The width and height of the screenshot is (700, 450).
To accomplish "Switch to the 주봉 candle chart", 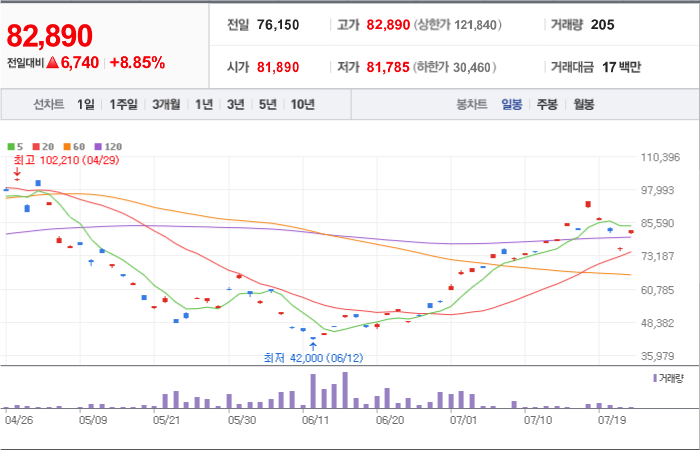I will coord(547,105).
